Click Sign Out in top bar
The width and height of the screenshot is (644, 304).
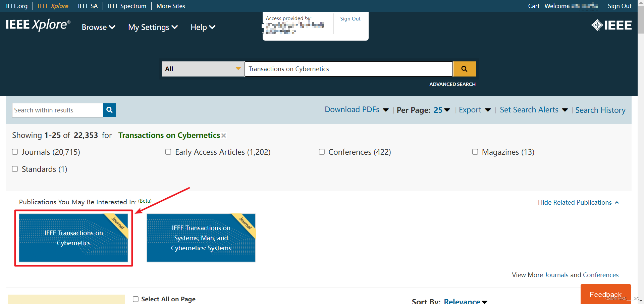tap(620, 6)
